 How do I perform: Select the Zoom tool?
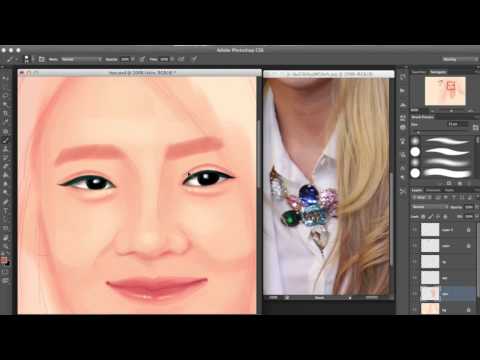click(x=5, y=247)
